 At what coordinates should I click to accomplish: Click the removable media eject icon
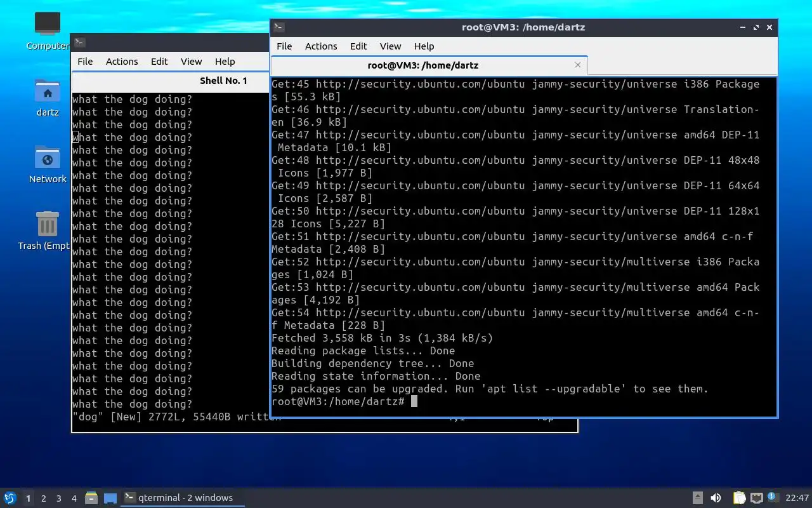coord(697,498)
